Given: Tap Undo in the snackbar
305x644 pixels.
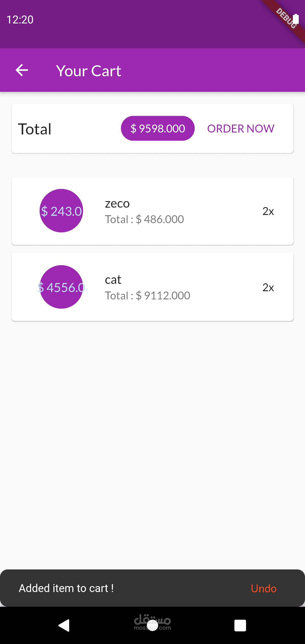Looking at the screenshot, I should (x=263, y=588).
